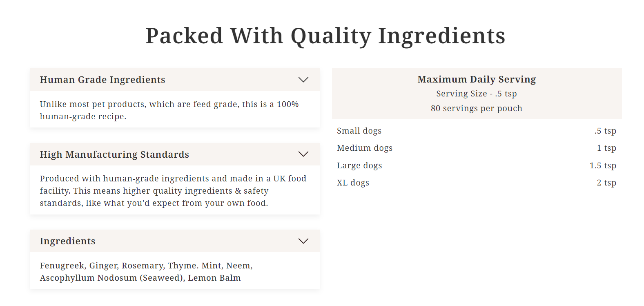Image resolution: width=644 pixels, height=306 pixels.
Task: Click the High Manufacturing Standards chevron arrow
Action: (x=303, y=154)
